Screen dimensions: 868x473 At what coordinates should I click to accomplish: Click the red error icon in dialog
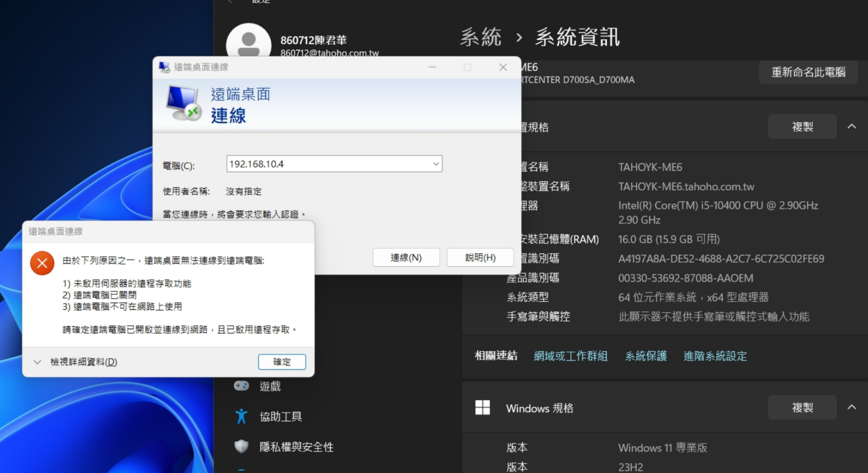[x=42, y=263]
